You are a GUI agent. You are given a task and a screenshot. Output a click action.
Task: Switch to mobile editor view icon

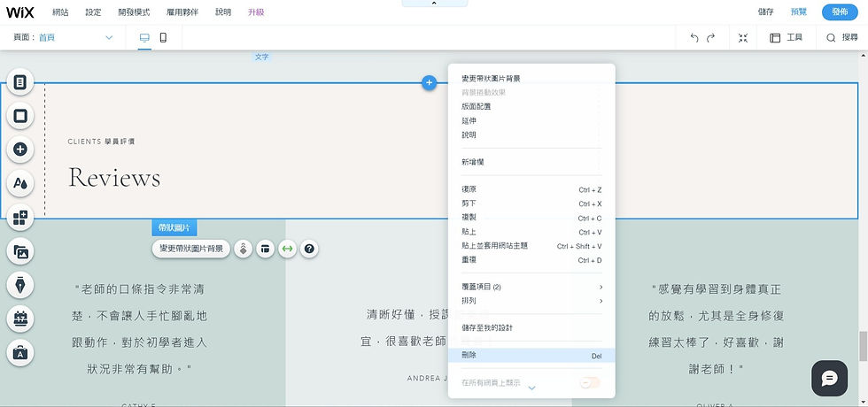tap(163, 37)
